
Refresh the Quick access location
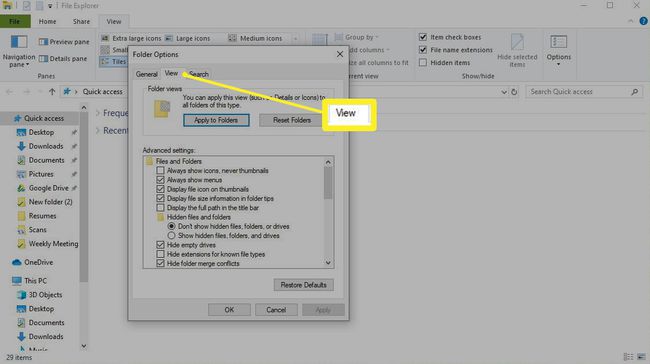tap(514, 92)
